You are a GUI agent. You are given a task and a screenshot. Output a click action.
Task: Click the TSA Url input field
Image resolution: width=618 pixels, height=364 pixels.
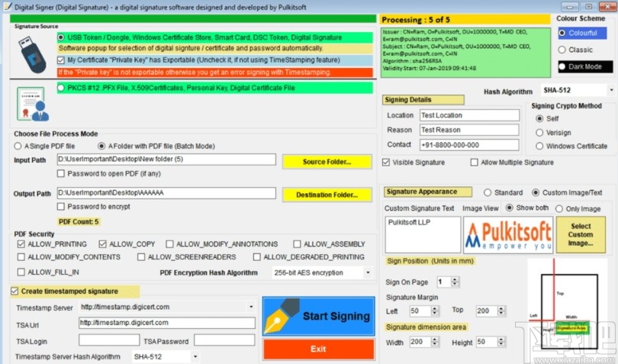point(167,323)
